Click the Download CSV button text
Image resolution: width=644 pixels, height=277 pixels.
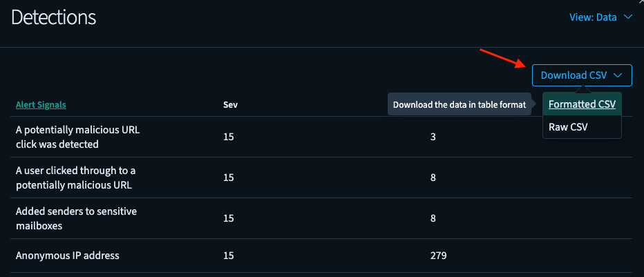click(574, 75)
